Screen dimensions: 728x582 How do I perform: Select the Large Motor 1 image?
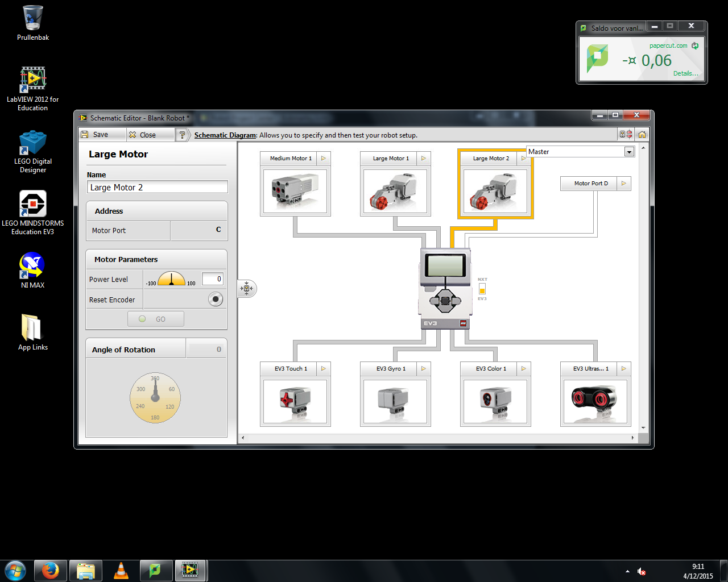(395, 191)
